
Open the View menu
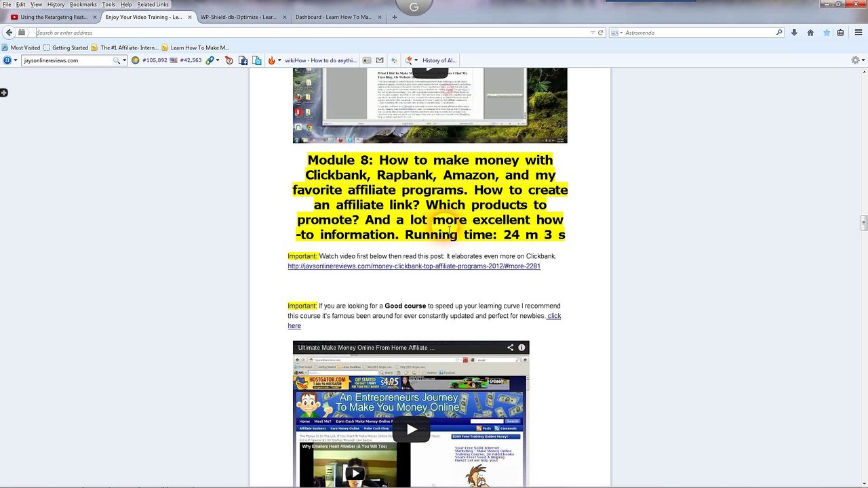click(x=36, y=5)
